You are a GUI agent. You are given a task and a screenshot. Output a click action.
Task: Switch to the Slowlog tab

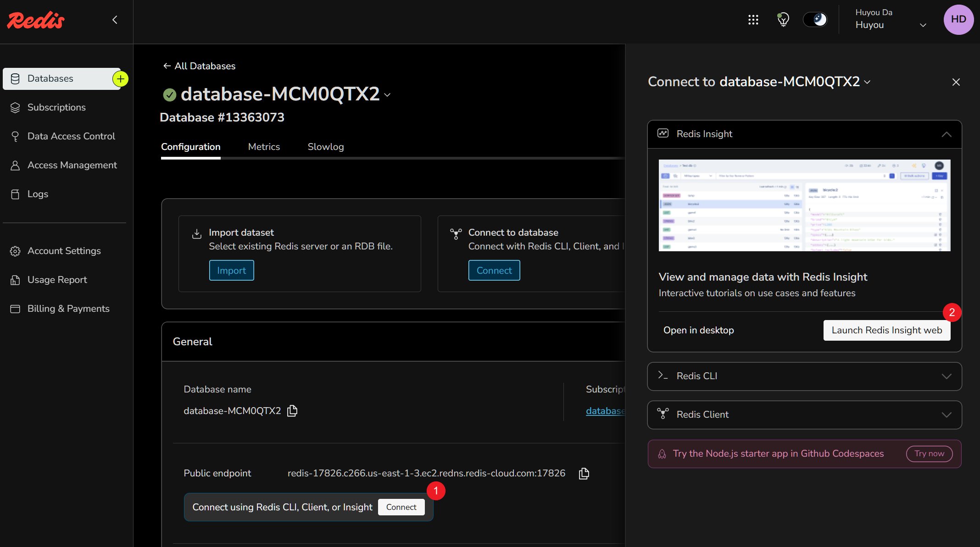(326, 147)
